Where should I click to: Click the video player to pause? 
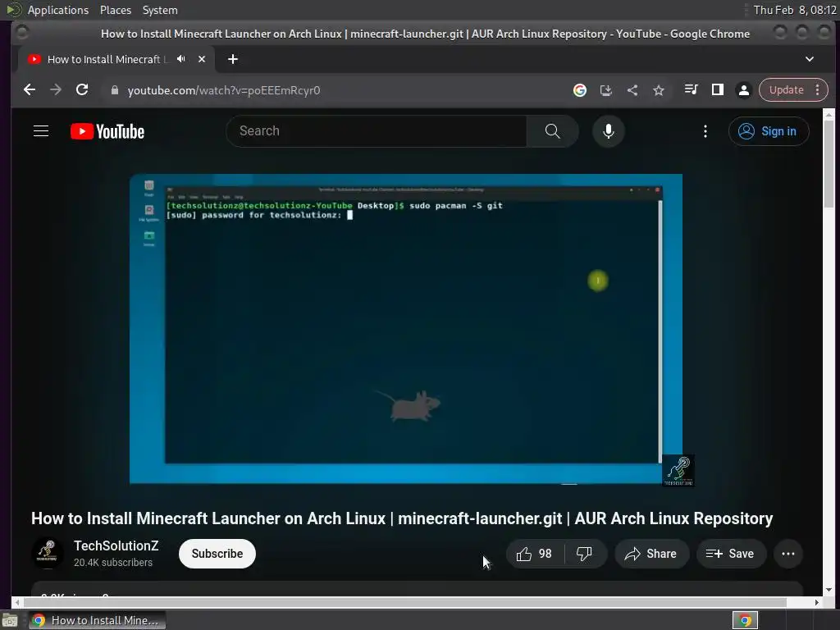pos(406,329)
